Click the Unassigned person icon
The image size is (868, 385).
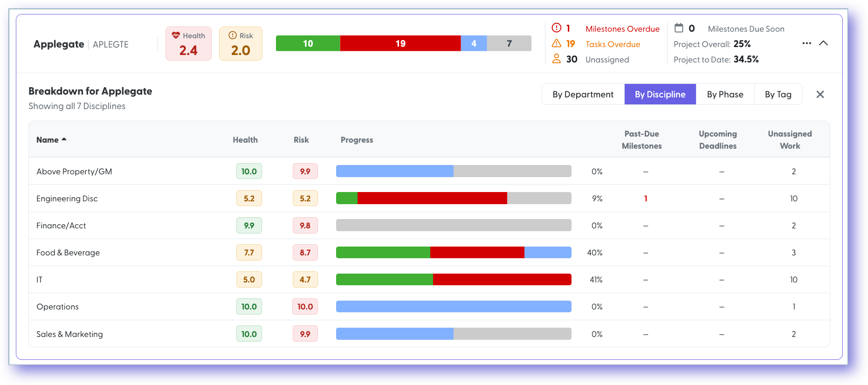tap(557, 59)
